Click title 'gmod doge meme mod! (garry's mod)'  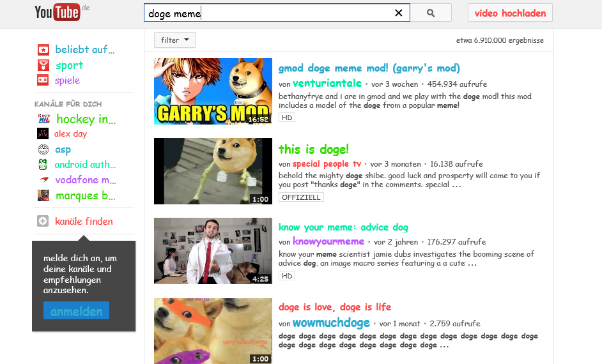tap(369, 68)
